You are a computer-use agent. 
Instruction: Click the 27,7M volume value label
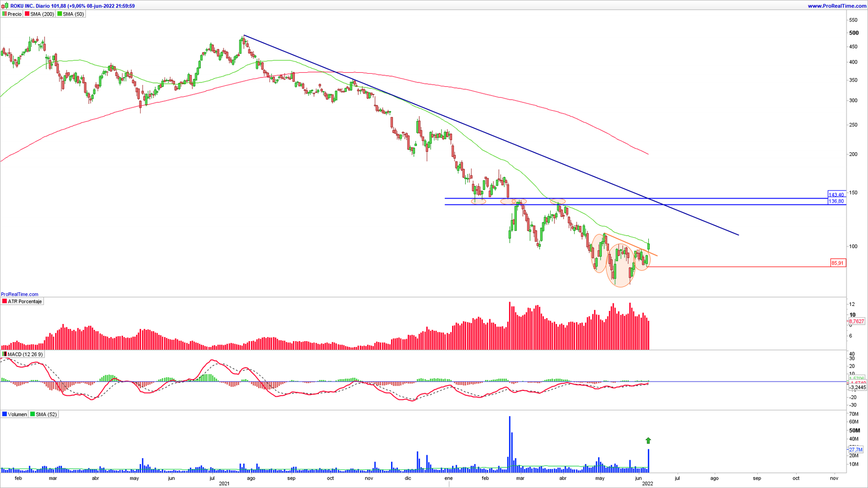[856, 450]
